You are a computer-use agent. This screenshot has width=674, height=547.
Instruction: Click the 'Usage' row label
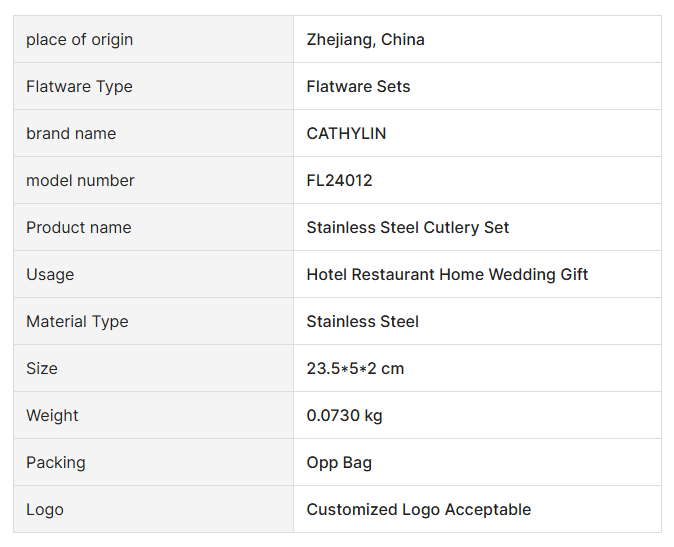tap(50, 275)
